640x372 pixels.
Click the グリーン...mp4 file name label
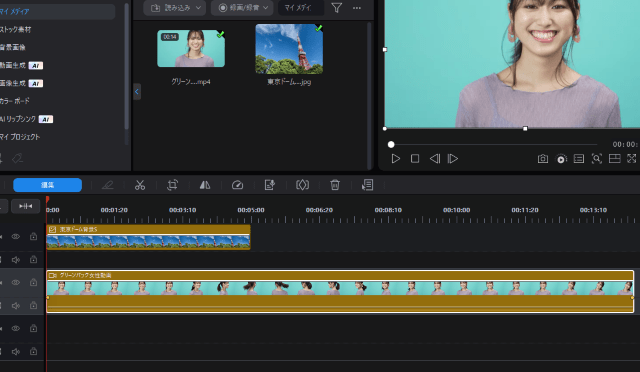click(x=191, y=82)
